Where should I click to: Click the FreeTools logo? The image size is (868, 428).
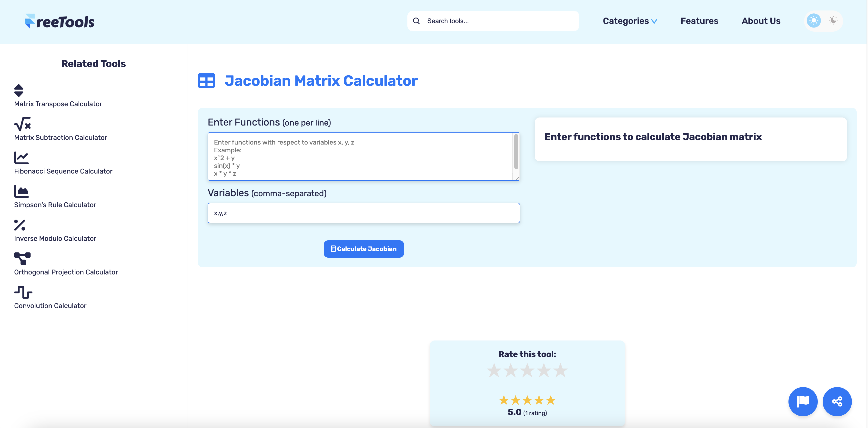tap(59, 21)
